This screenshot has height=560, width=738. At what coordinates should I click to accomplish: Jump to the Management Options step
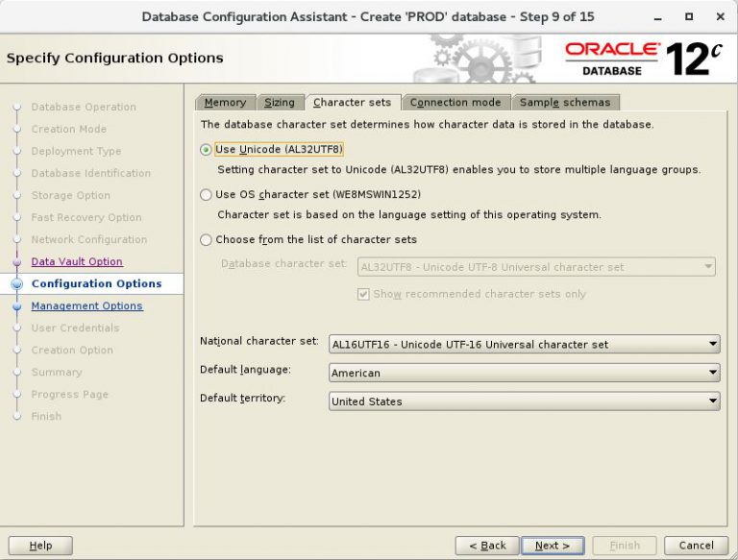click(86, 305)
